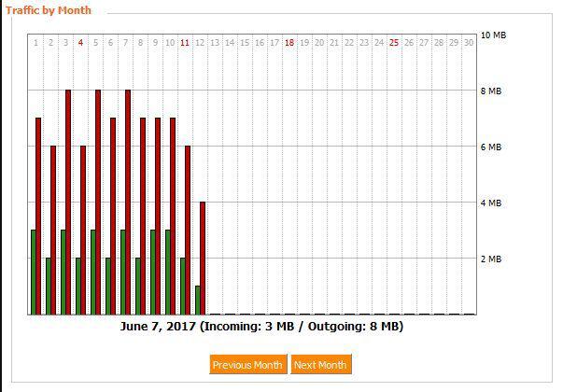Click day 6 label in chart
Image resolution: width=563 pixels, height=392 pixels.
coord(110,43)
